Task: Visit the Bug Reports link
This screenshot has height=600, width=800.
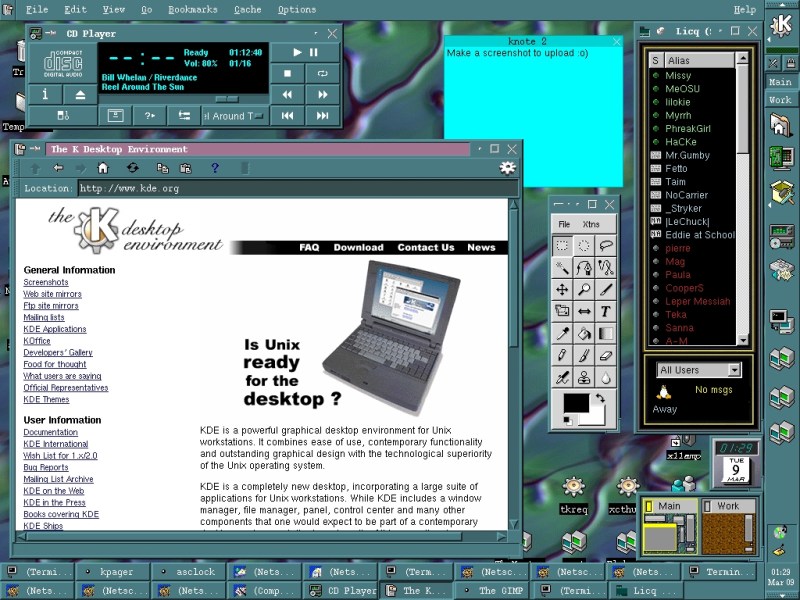Action: click(x=46, y=467)
